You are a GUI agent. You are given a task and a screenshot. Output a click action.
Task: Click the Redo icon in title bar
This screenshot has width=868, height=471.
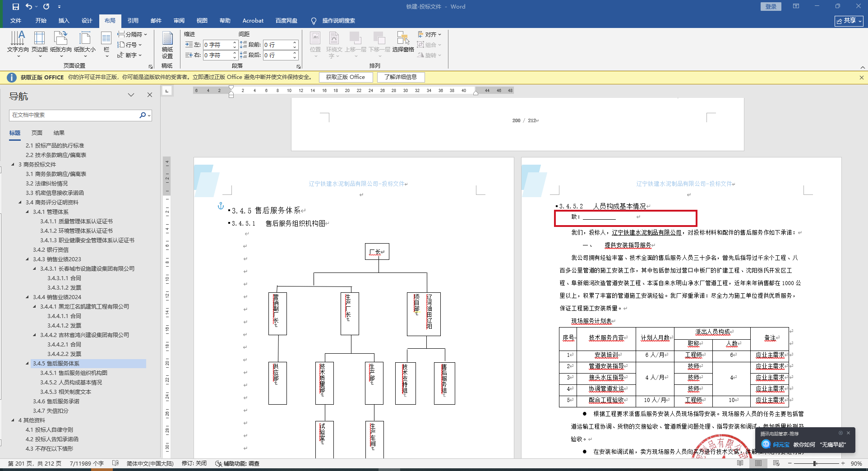click(x=46, y=7)
